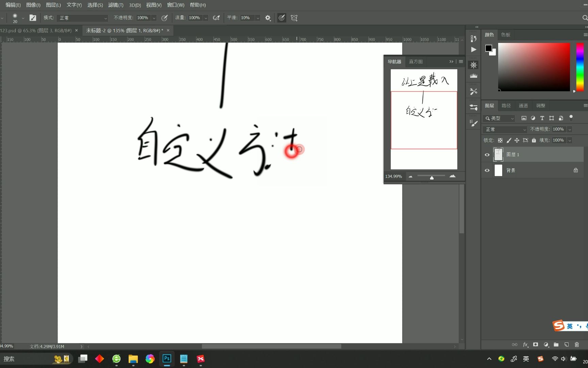Hide the 背景 layer visibility eye
The width and height of the screenshot is (588, 368).
[x=487, y=170]
